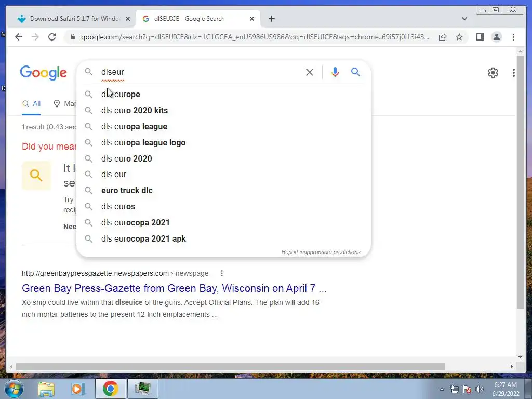Click the vertical page scrollbar thumb
The width and height of the screenshot is (532, 399).
click(x=520, y=182)
